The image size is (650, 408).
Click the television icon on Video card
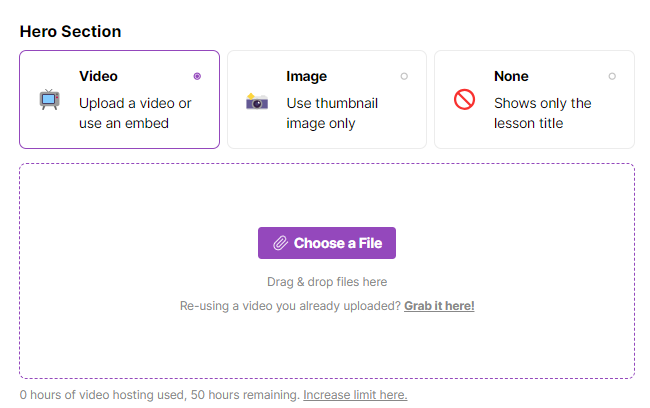click(x=49, y=100)
